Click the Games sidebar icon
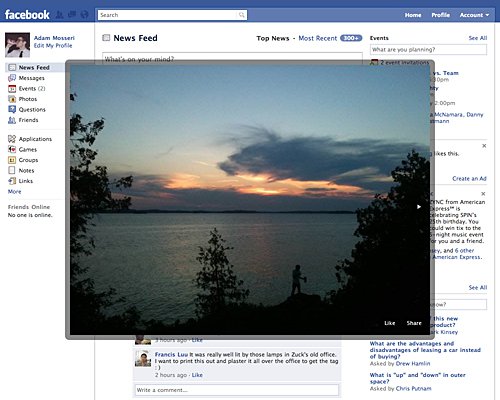 coord(12,149)
